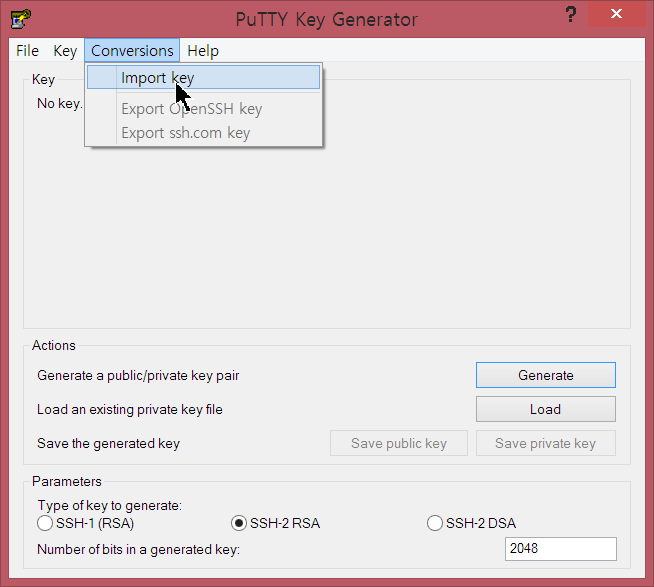Select the SSH-1 (RSA) key type
Viewport: 654px width, 587px height.
(86, 523)
